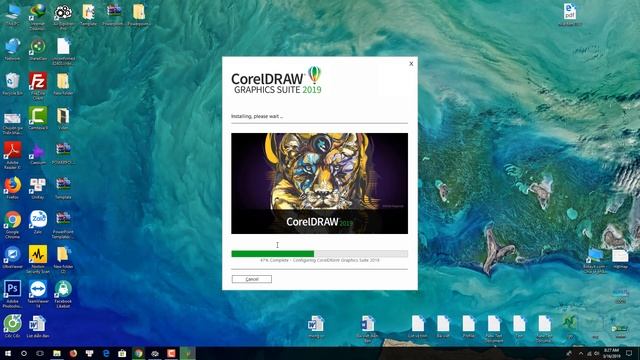
Task: Open Microsoft Store from the taskbar
Action: pos(122,353)
